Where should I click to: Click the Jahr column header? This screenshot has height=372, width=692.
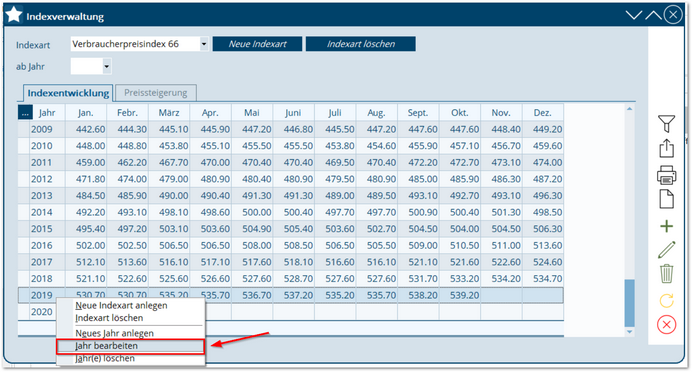[x=47, y=113]
